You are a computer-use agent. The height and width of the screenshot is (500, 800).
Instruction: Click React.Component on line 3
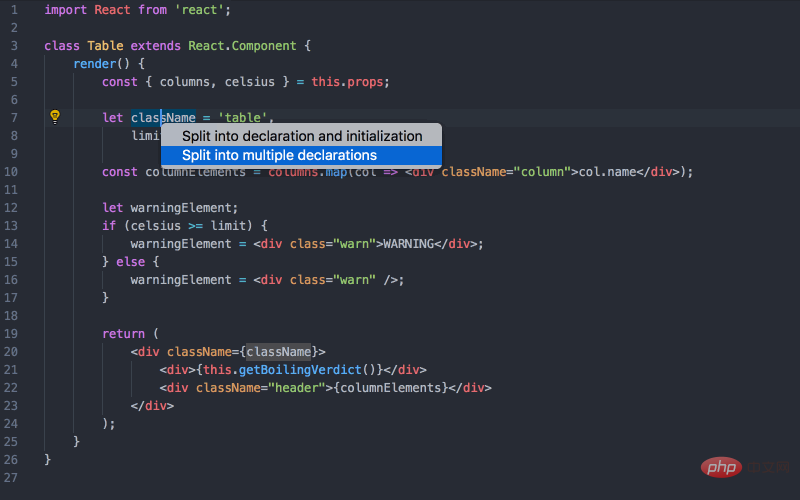[x=242, y=46]
